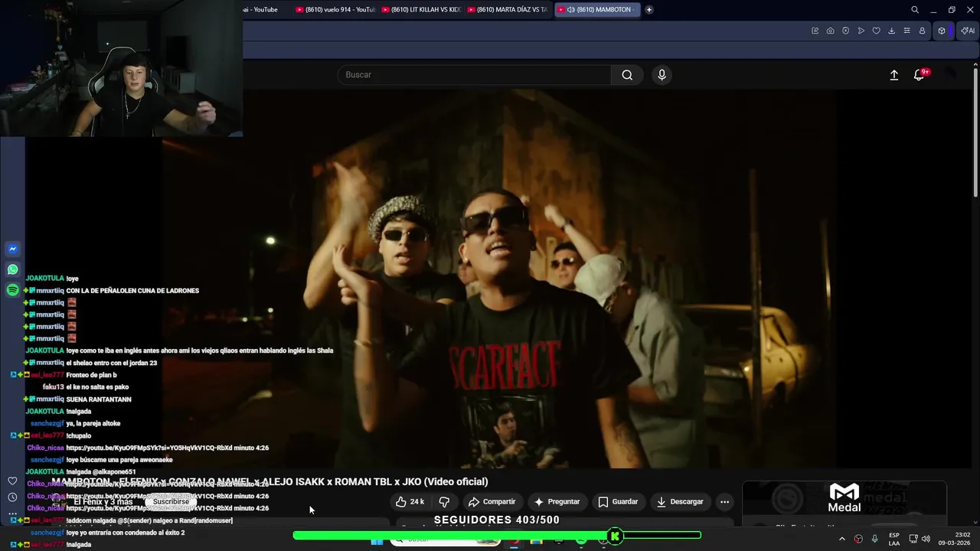The height and width of the screenshot is (551, 980).
Task: Start YouTube voice search microphone
Action: tap(662, 75)
